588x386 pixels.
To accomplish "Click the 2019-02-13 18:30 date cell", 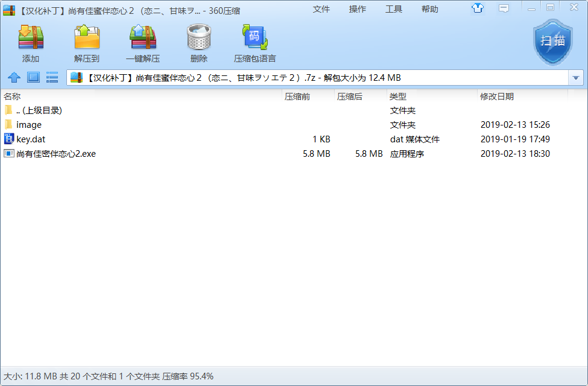I will pos(515,154).
